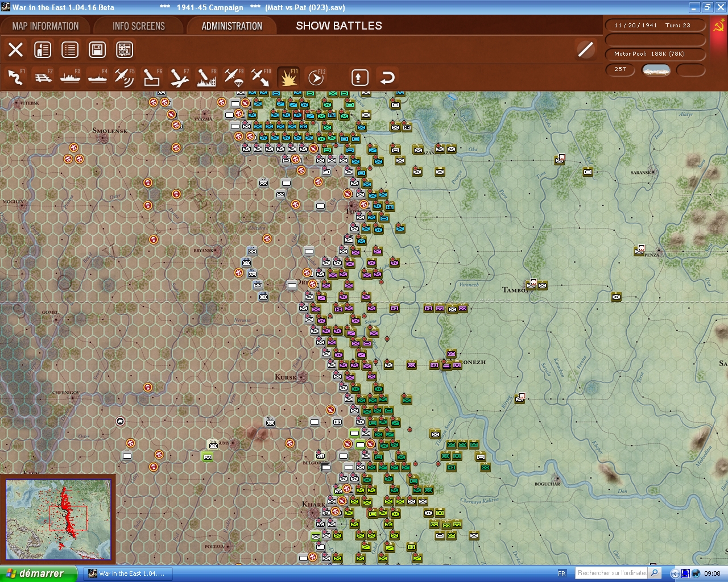
Task: Focus the Rechercher sur l'ordinateur search field
Action: pos(612,573)
